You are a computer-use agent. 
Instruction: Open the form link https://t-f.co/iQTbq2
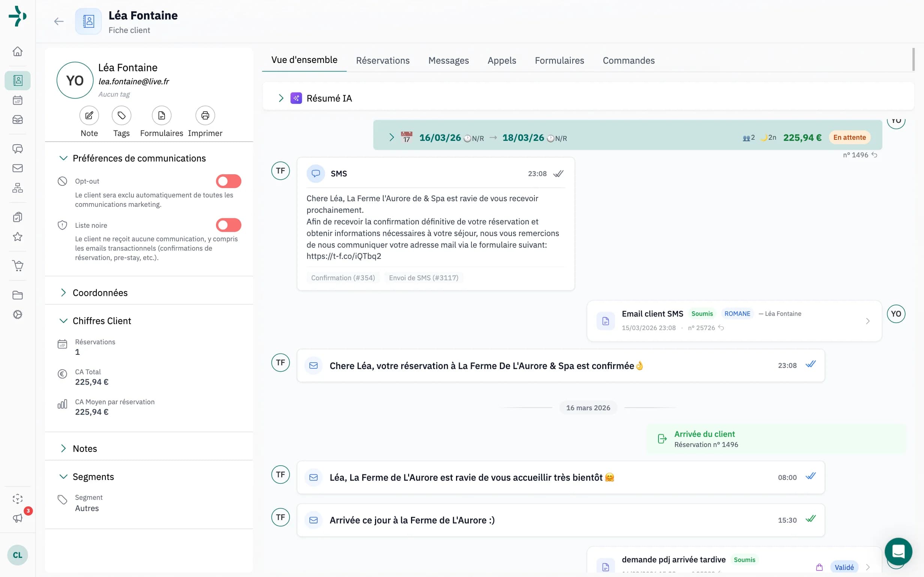(x=343, y=256)
